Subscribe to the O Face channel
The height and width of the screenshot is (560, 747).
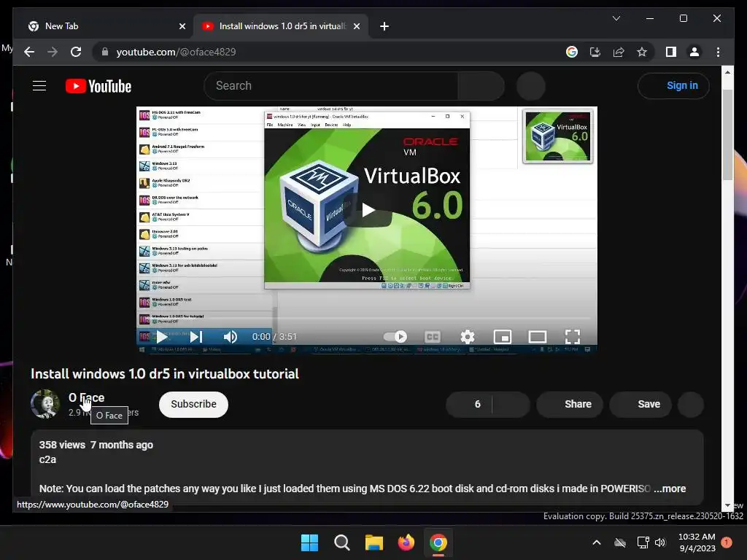tap(193, 404)
